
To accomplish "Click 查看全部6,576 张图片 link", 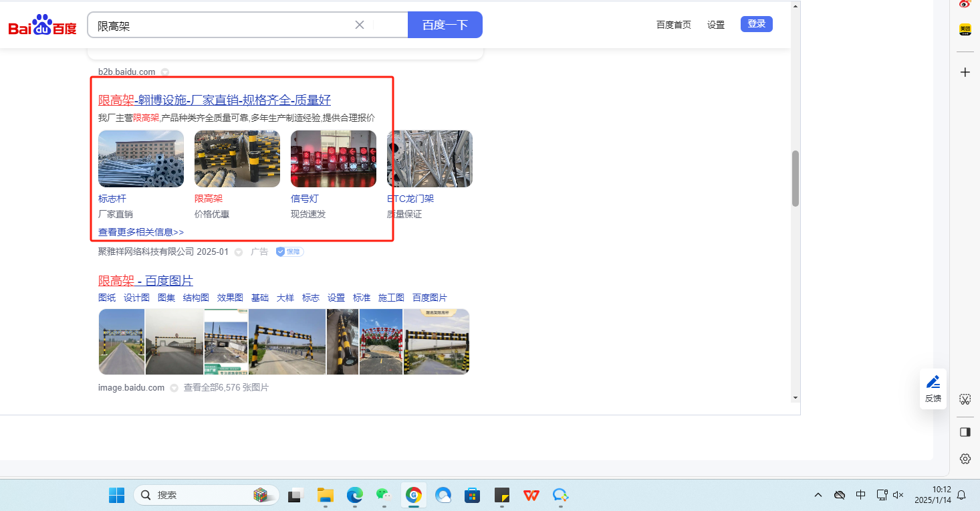I will click(227, 388).
